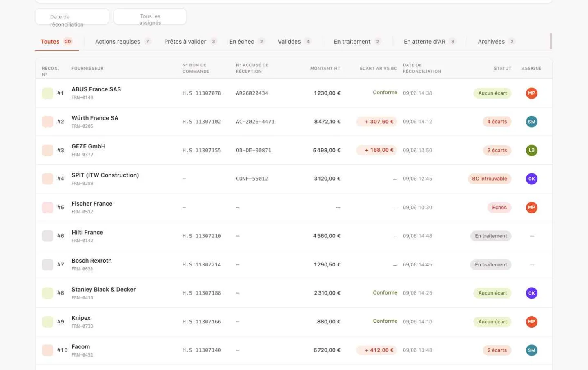
Task: Click receipt number CONF-55012
Action: coord(252,179)
